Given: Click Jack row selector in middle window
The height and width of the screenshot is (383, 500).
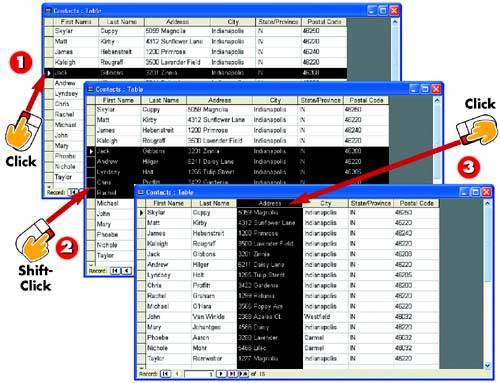Looking at the screenshot, I should point(91,151).
